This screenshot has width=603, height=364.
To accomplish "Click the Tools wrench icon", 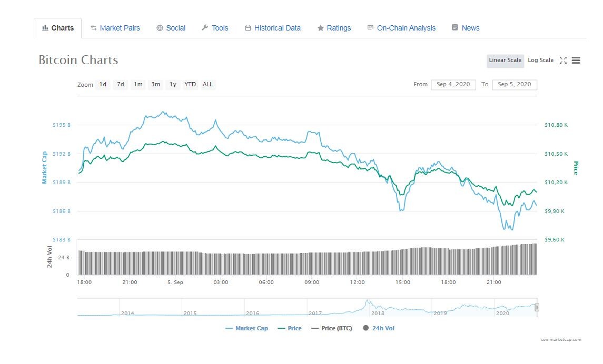I will click(205, 28).
